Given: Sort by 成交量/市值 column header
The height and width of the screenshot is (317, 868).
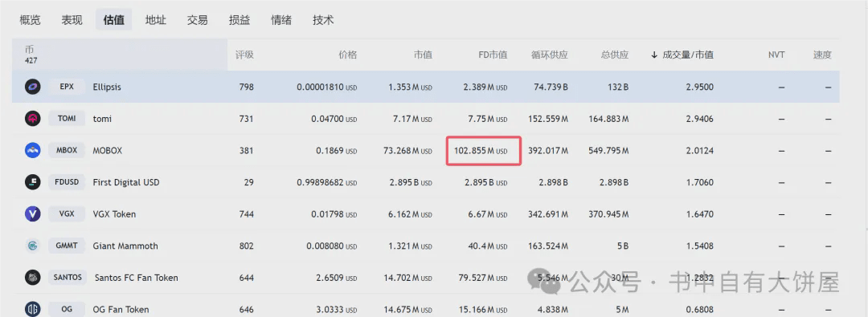Looking at the screenshot, I should click(682, 55).
